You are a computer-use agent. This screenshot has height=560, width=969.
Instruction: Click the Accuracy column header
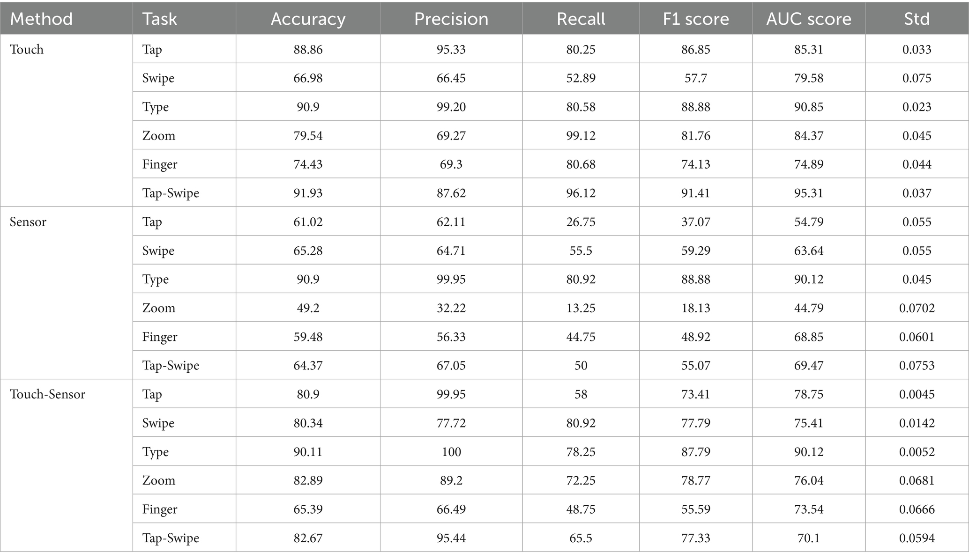[308, 19]
